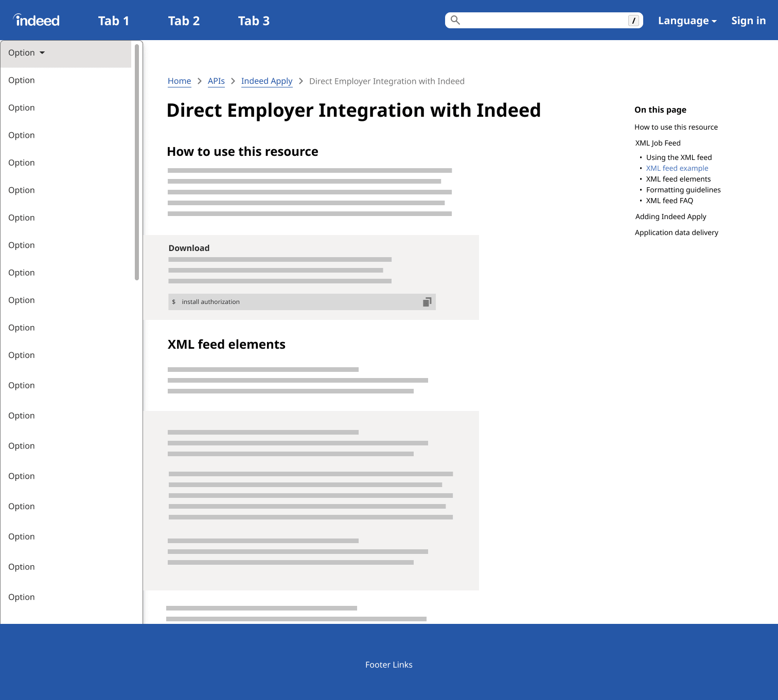The width and height of the screenshot is (778, 700).
Task: Jump to Using the XML feed
Action: [x=679, y=157]
